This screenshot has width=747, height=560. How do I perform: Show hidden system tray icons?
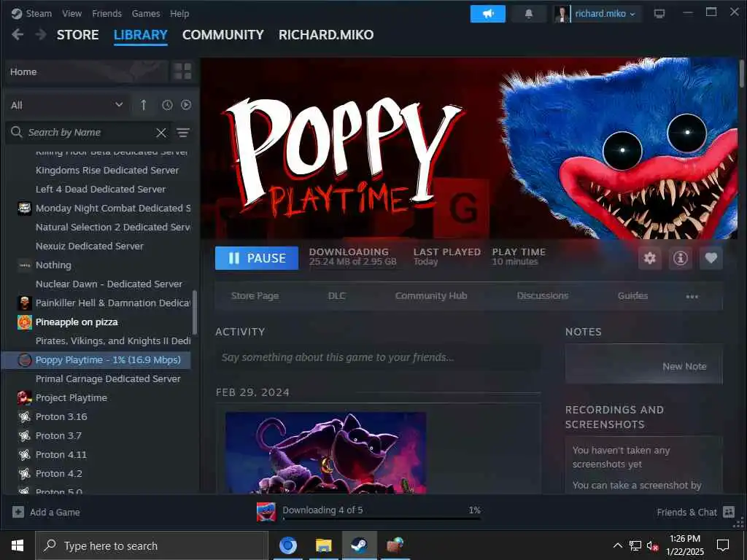[x=617, y=545]
